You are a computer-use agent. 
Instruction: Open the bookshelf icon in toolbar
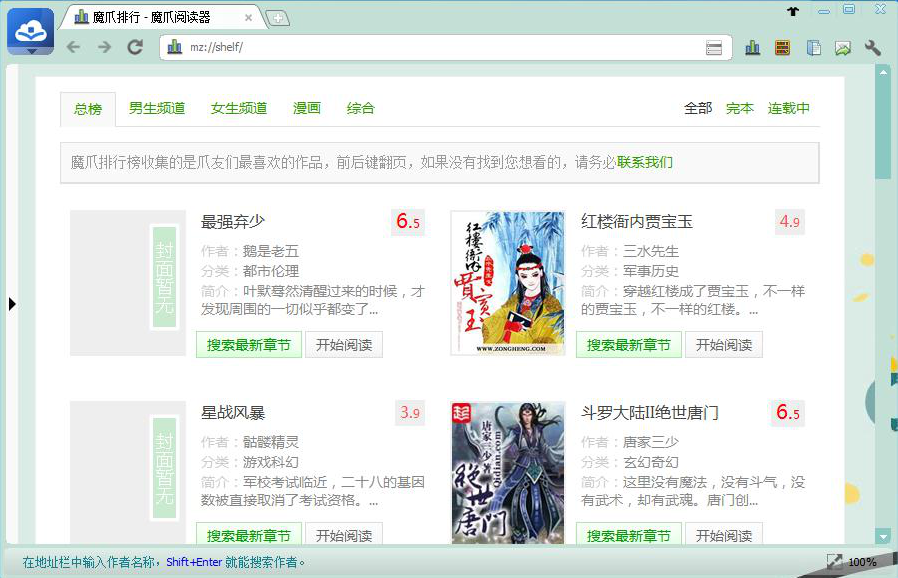(x=783, y=47)
